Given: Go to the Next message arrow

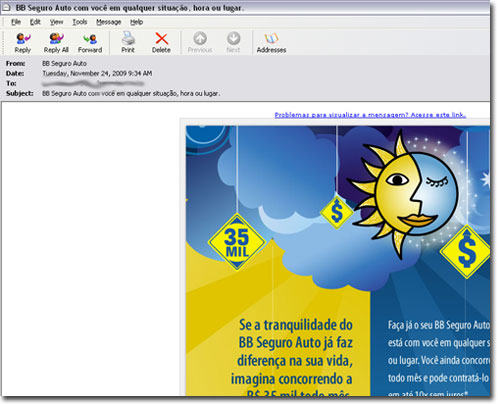Looking at the screenshot, I should pos(233,43).
